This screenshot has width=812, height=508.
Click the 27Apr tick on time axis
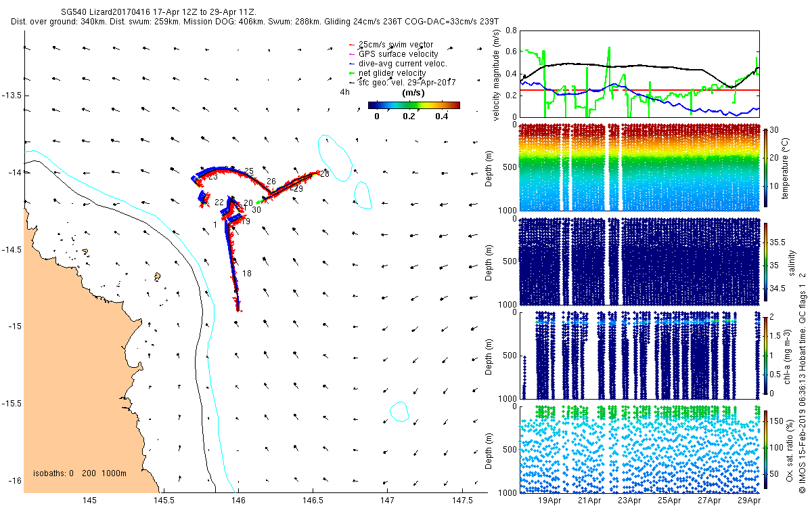click(709, 501)
